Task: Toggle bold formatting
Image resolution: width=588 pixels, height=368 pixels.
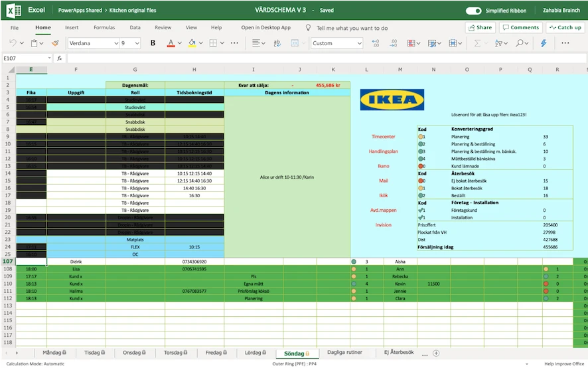Action: [x=153, y=43]
